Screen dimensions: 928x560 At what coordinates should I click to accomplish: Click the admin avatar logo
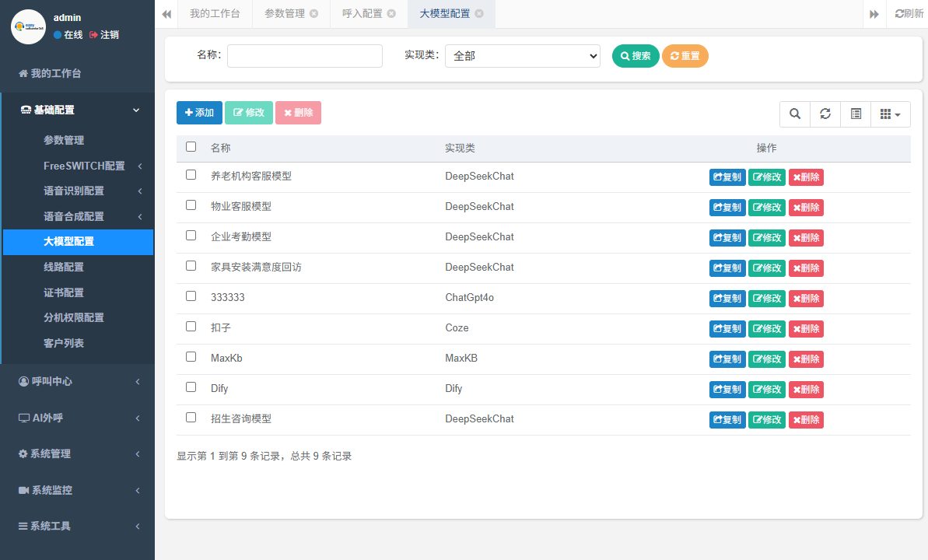point(28,26)
